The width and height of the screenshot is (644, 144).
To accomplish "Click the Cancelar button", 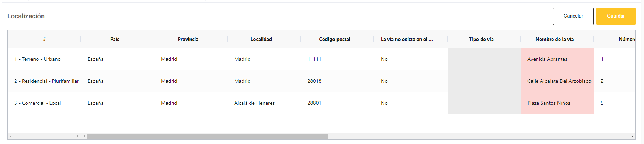I will pyautogui.click(x=573, y=16).
